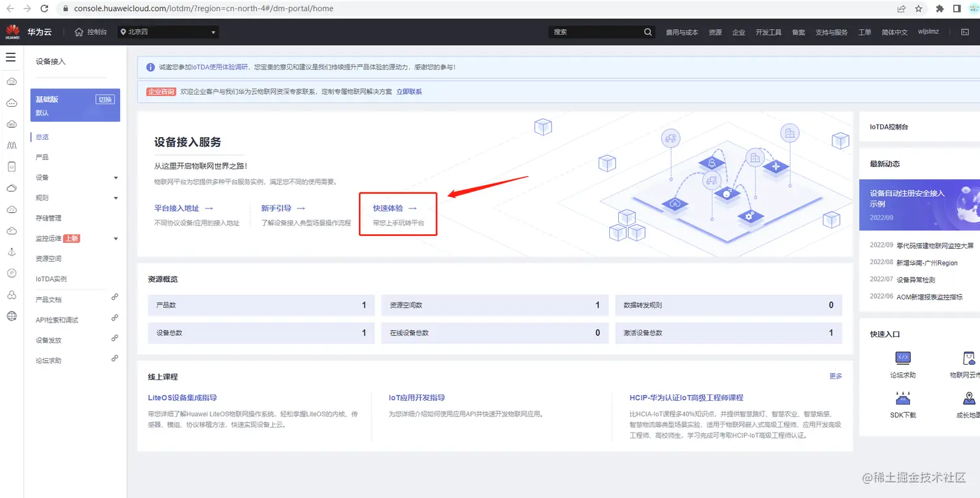Click the globe icon in the left rail
Viewport: 980px width, 498px height.
(12, 316)
